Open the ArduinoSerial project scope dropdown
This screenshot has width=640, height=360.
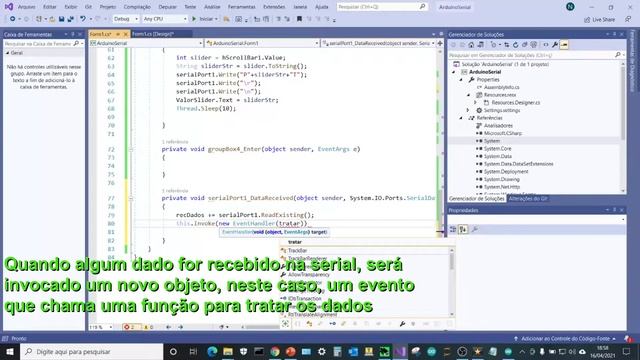pos(146,43)
